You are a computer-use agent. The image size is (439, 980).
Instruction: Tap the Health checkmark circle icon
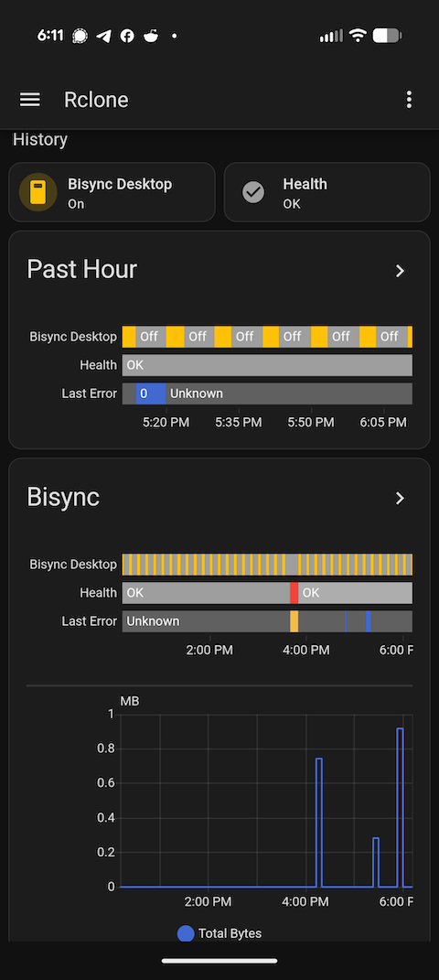[x=253, y=192]
